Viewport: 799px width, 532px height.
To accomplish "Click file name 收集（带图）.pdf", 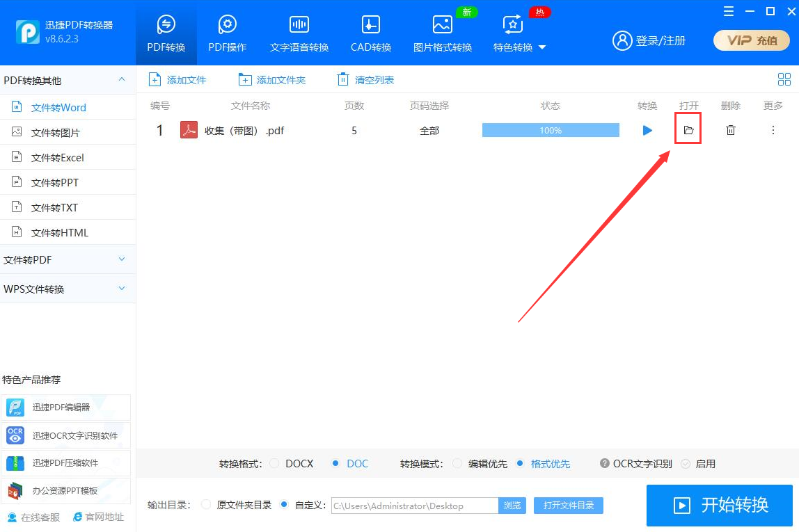I will click(x=244, y=131).
